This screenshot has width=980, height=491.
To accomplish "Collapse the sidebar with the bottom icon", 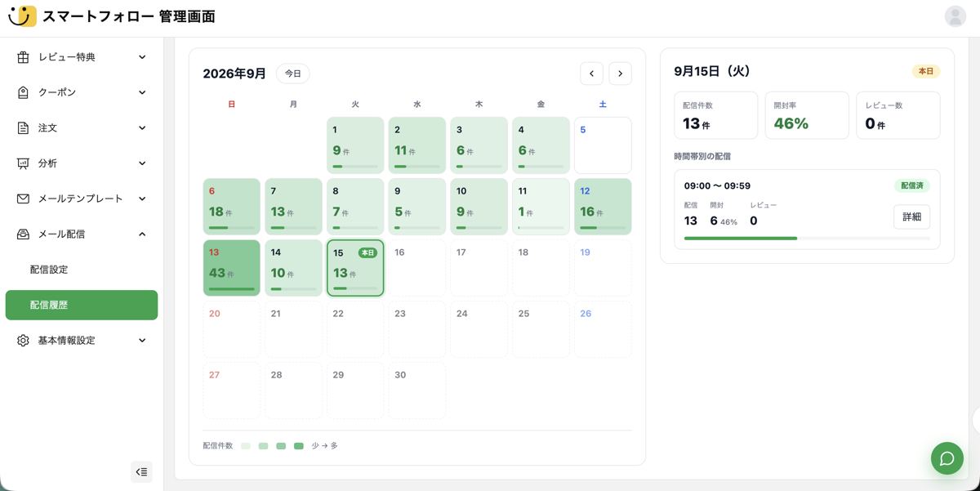I will 141,471.
